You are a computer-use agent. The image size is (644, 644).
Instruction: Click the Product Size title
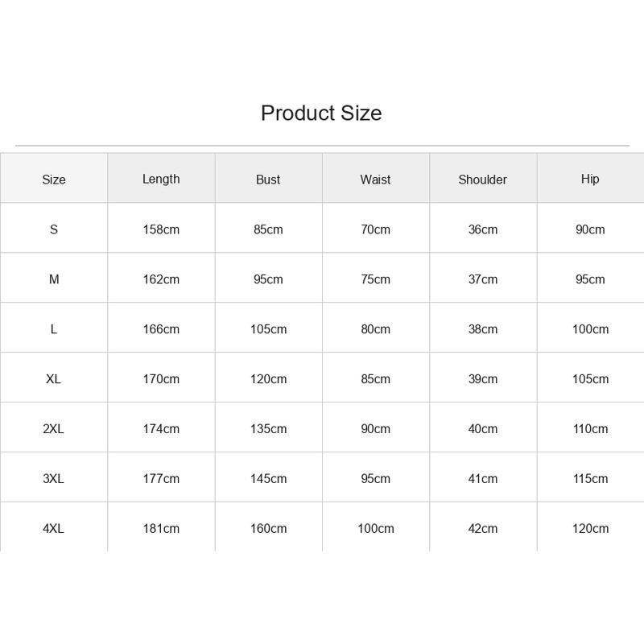[321, 113]
